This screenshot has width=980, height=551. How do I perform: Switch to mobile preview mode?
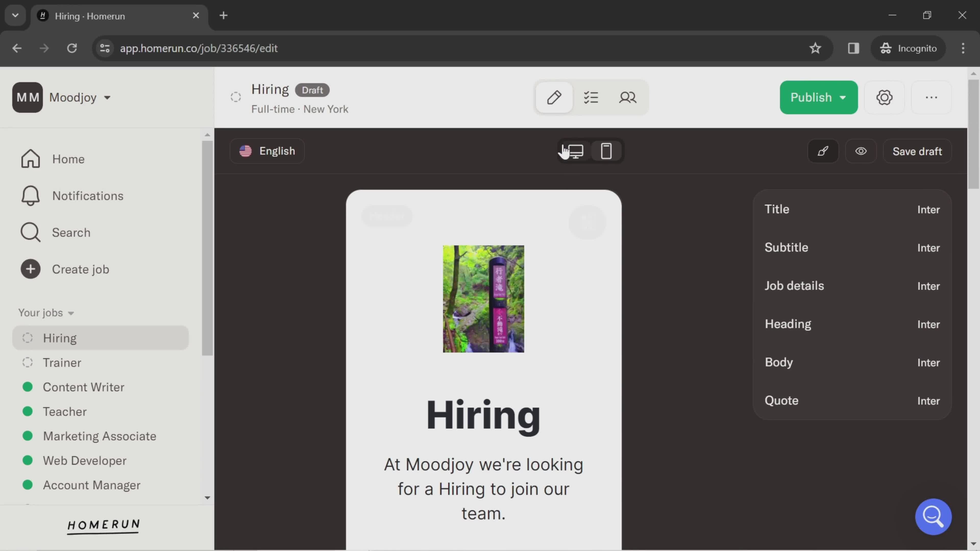tap(606, 151)
